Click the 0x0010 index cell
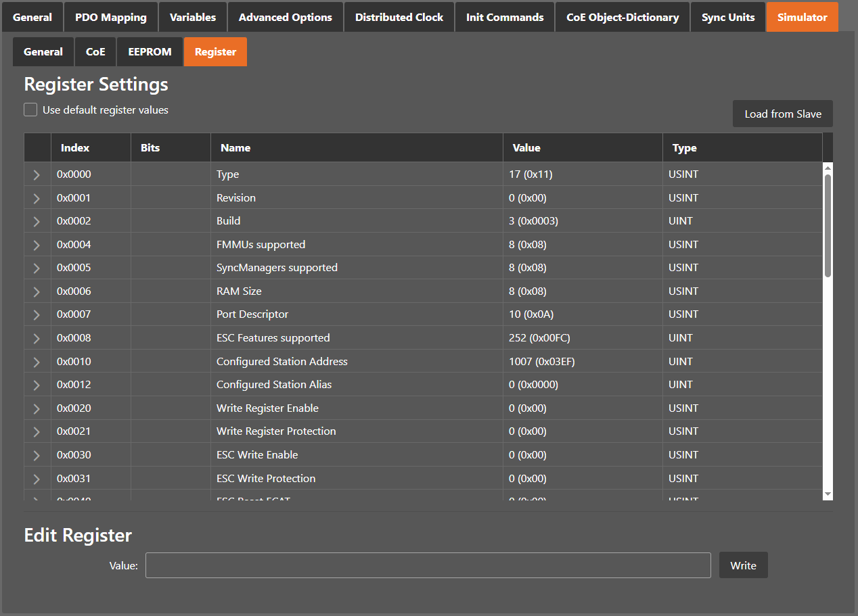The height and width of the screenshot is (616, 858). pos(91,362)
